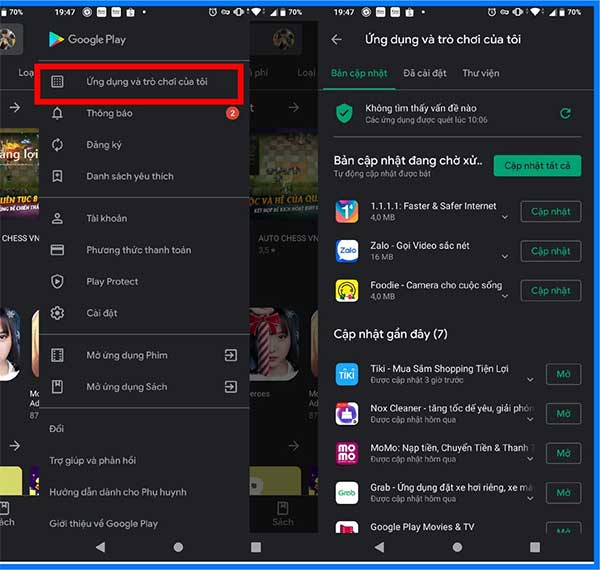Open the 1.1.1.1 app icon
This screenshot has width=600, height=570.
(347, 212)
